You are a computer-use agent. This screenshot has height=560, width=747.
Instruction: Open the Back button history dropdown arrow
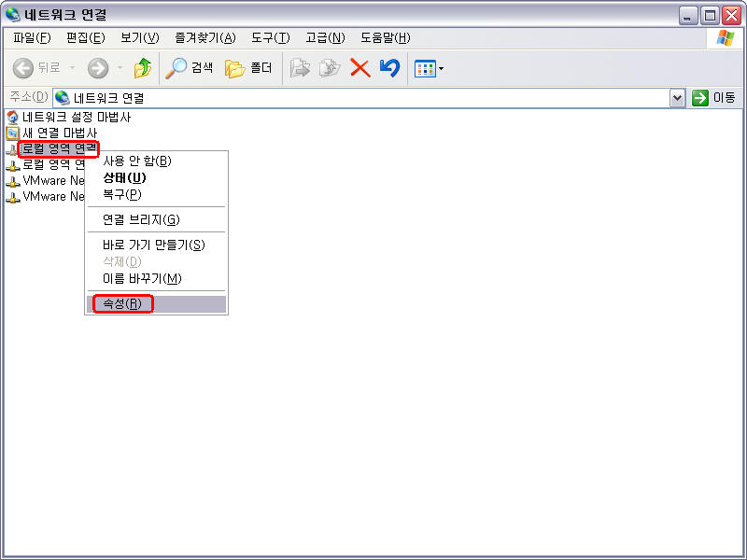click(73, 68)
